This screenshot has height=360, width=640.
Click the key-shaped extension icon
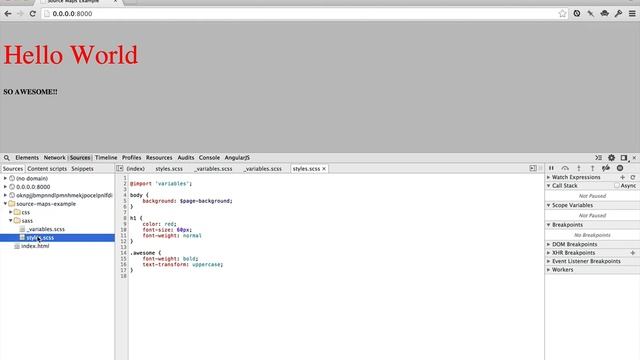(x=618, y=13)
